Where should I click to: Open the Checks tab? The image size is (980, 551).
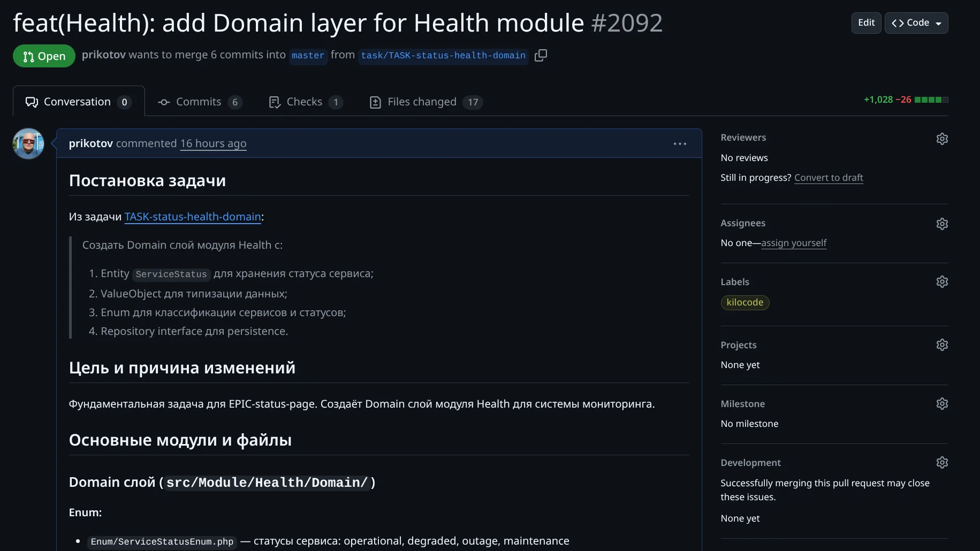(305, 102)
